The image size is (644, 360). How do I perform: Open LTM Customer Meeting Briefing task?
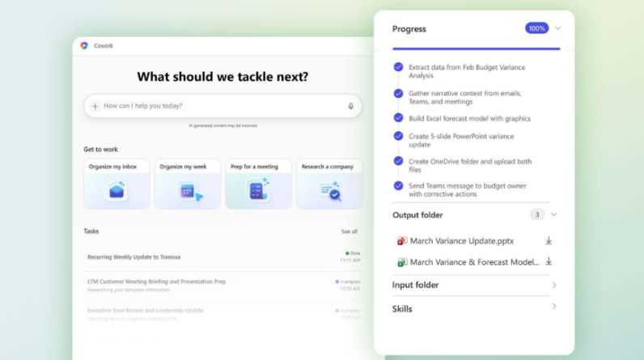156,282
